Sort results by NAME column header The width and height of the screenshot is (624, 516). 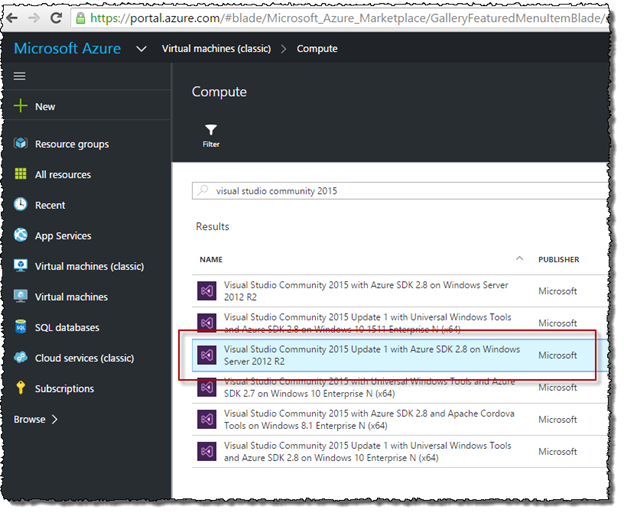coord(211,259)
